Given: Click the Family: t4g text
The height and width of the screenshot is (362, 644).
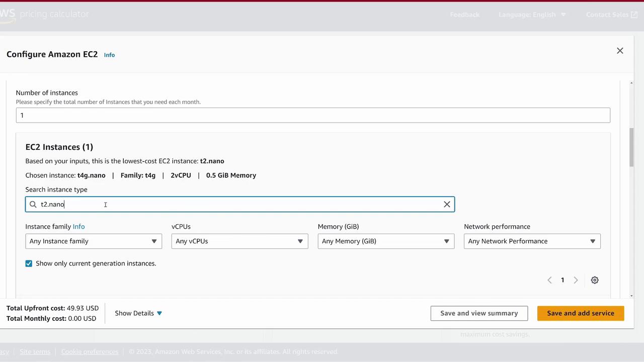Looking at the screenshot, I should click(138, 175).
